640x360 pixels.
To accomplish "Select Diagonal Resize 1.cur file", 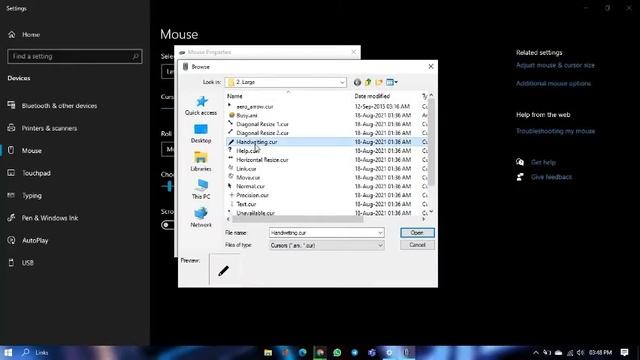I will click(262, 124).
